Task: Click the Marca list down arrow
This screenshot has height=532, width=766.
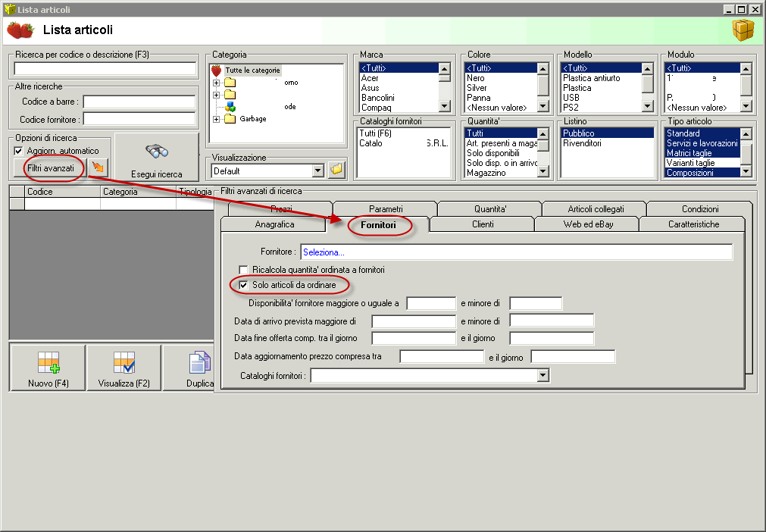Action: (444, 106)
